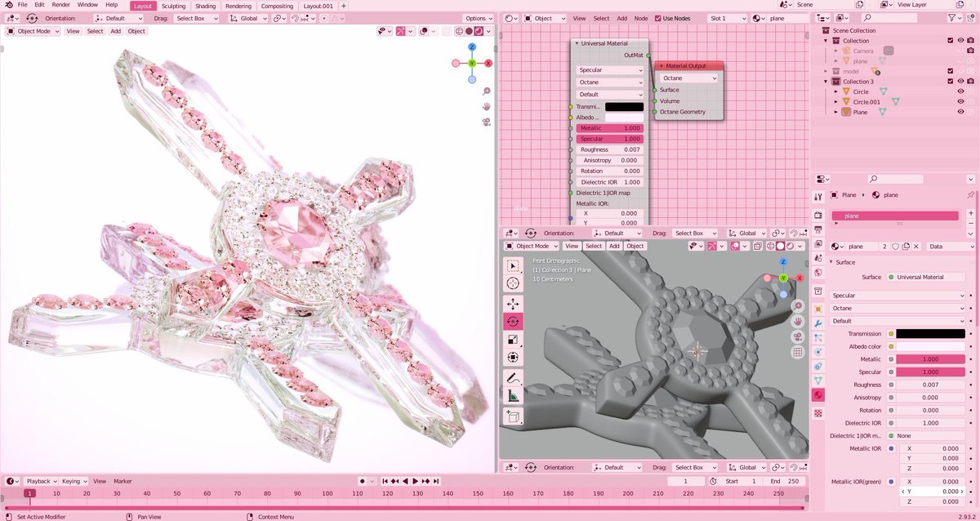The height and width of the screenshot is (521, 980).
Task: Open Octane dropdown in Material Output node
Action: pyautogui.click(x=689, y=78)
